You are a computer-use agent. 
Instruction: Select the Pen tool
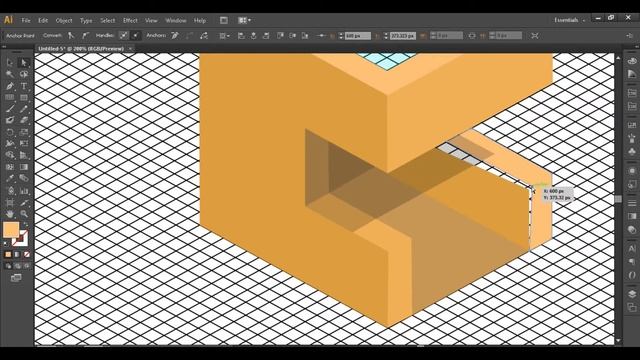pyautogui.click(x=10, y=86)
